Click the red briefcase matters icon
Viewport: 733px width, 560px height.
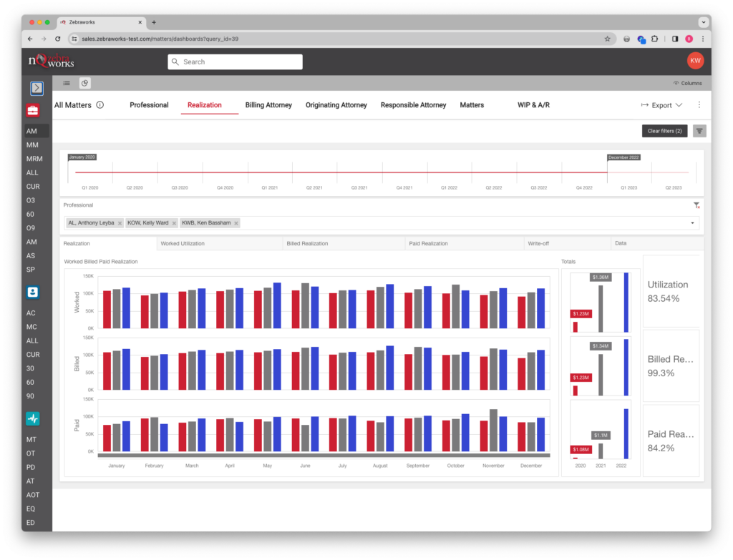pos(33,110)
